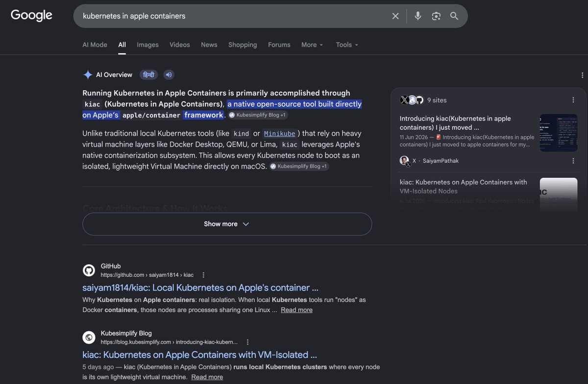Follow the Minikube link
This screenshot has height=384, width=588.
(x=279, y=134)
